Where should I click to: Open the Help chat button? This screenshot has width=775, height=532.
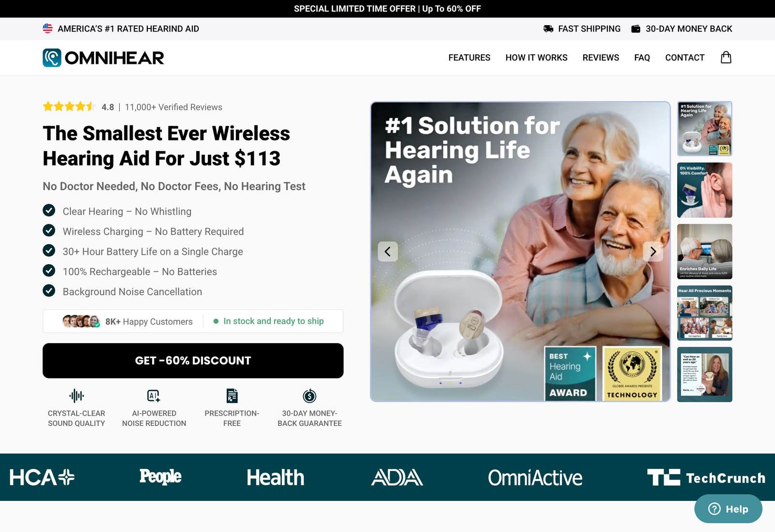[728, 509]
